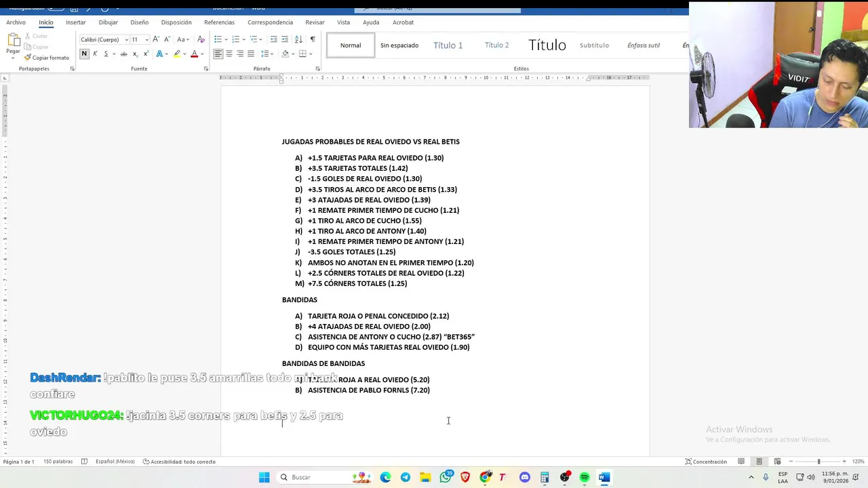Open Telegram from the taskbar
Viewport: 868px width, 488px height.
coord(406,477)
